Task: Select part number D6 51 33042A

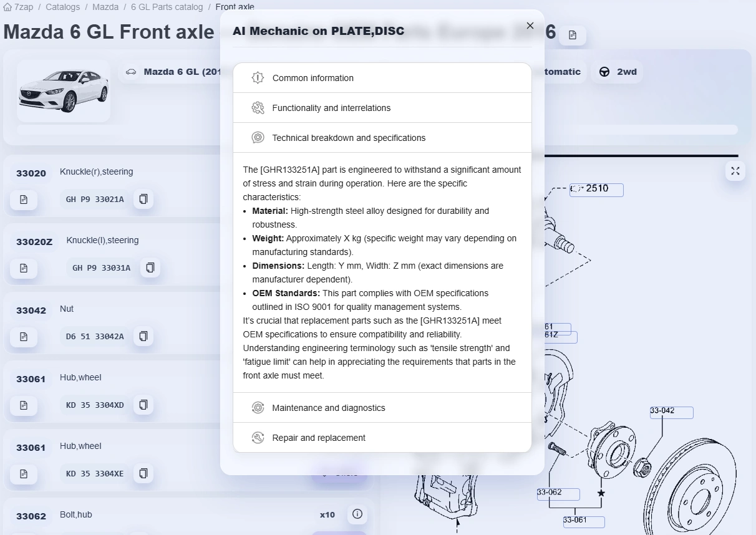Action: (x=95, y=337)
